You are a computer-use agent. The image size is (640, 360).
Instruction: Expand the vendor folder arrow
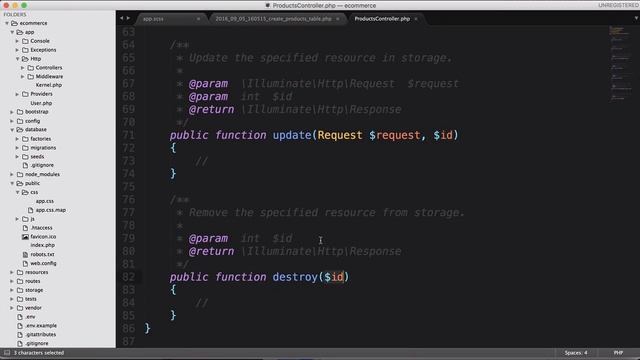tap(12, 308)
